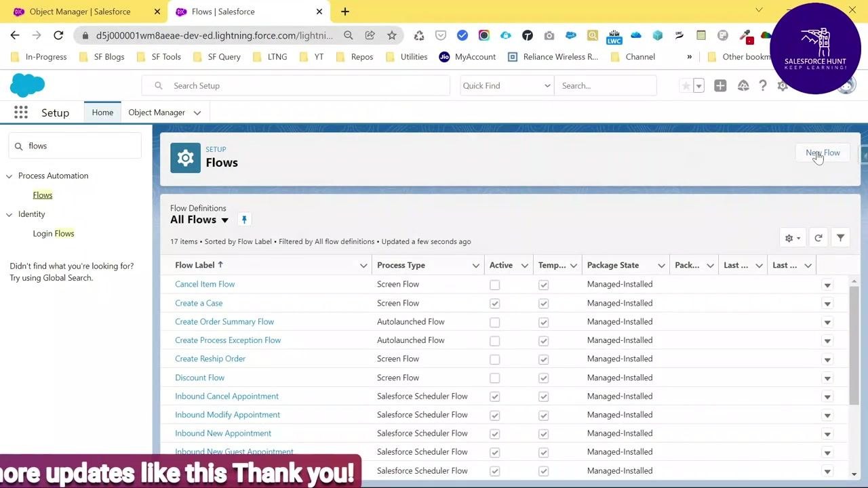The image size is (868, 488).
Task: Open Flows in the setup tree
Action: click(x=43, y=195)
